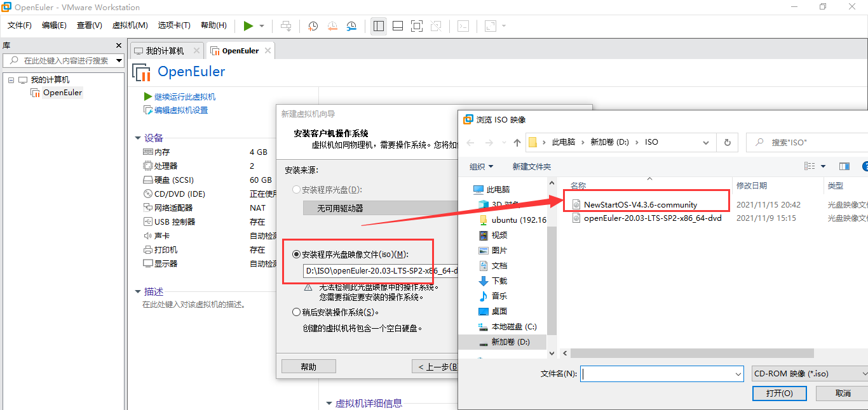Click the revert to snapshot icon
The width and height of the screenshot is (868, 410).
coord(332,26)
